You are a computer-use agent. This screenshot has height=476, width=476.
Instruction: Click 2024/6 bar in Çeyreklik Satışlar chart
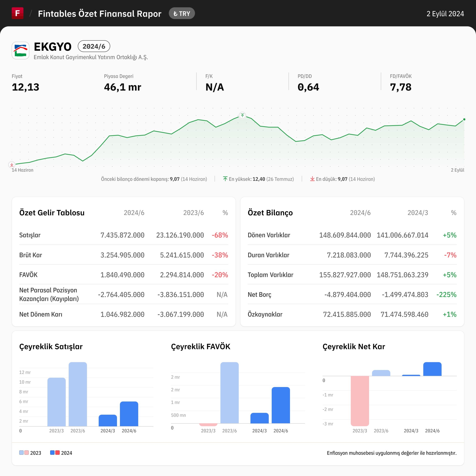(129, 414)
